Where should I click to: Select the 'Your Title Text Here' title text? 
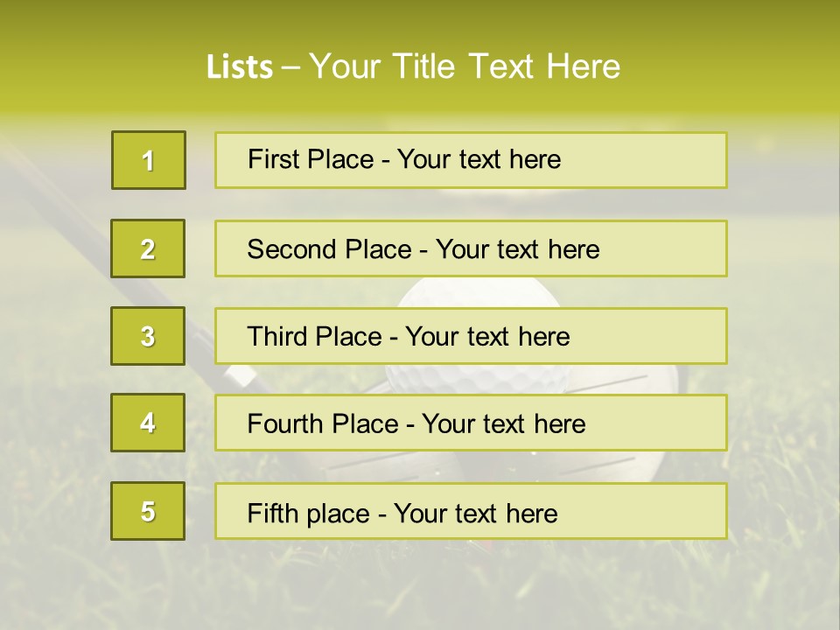(x=465, y=66)
